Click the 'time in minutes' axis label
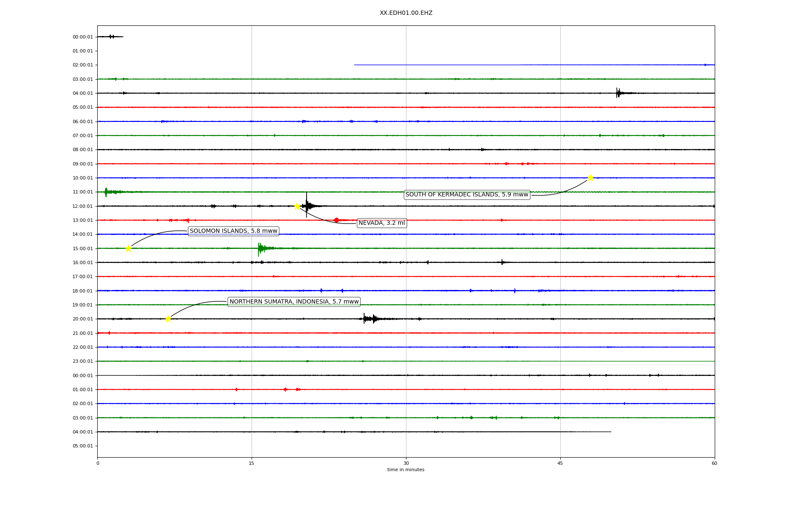 click(x=406, y=470)
